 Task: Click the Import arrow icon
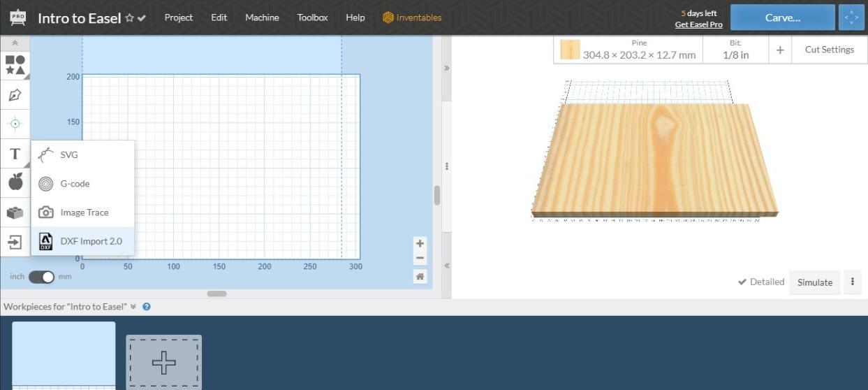[x=15, y=242]
